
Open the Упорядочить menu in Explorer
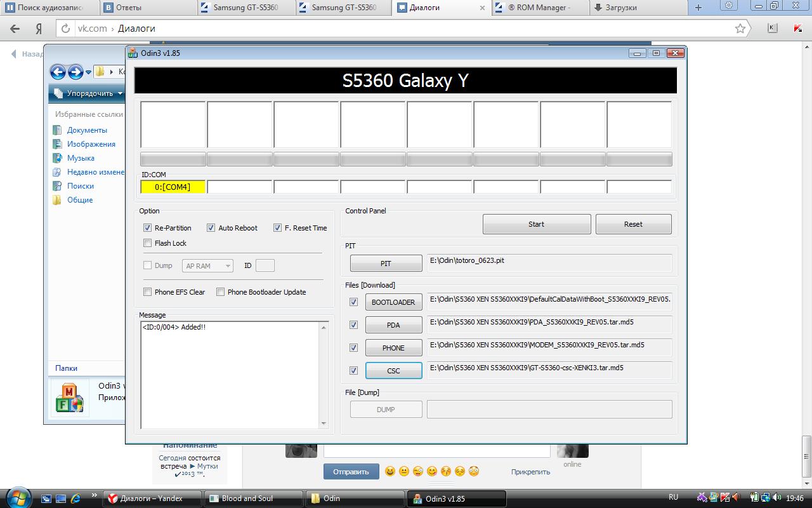pos(88,93)
